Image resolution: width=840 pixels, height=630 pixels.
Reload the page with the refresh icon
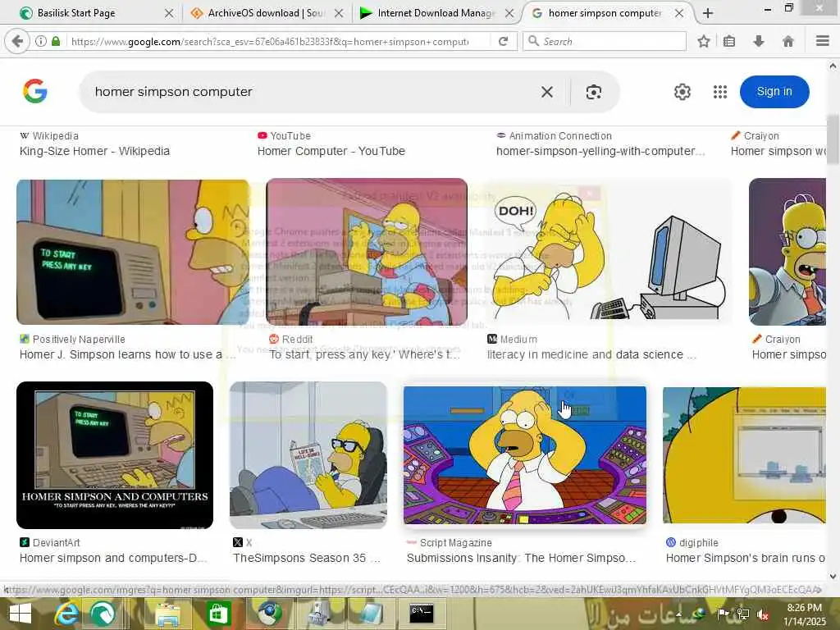point(503,41)
